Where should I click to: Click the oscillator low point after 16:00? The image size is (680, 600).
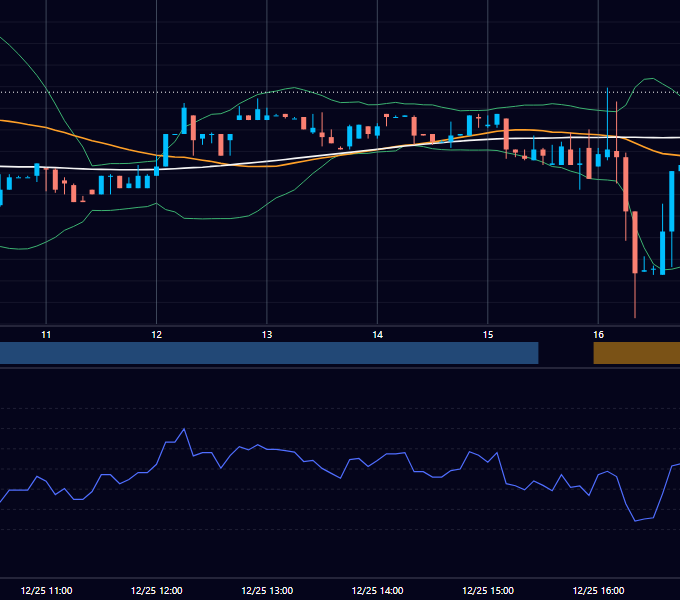[x=635, y=521]
